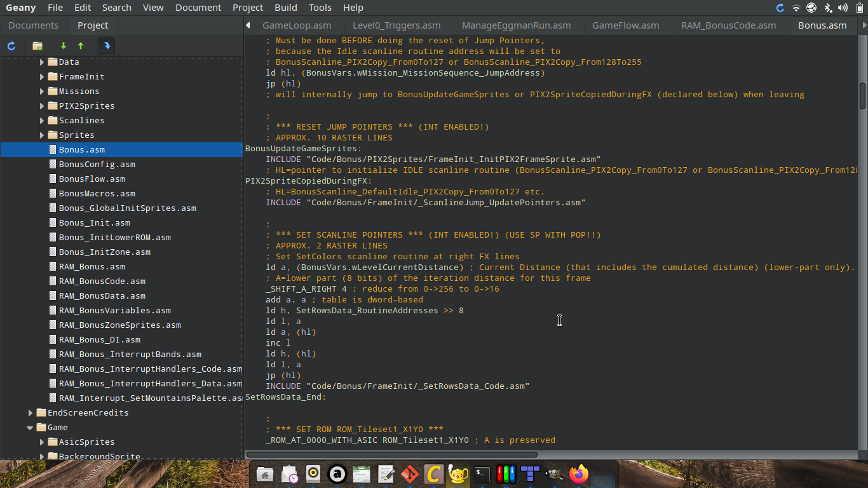Click the editor horizontal scrollbar thumb
Viewport: 868px width, 488px height.
[x=391, y=454]
